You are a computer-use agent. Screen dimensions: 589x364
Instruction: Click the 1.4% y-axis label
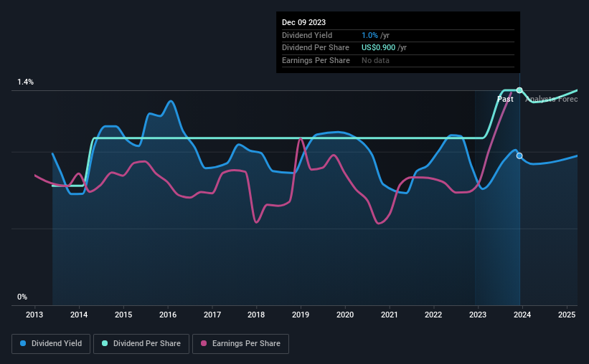coord(26,82)
